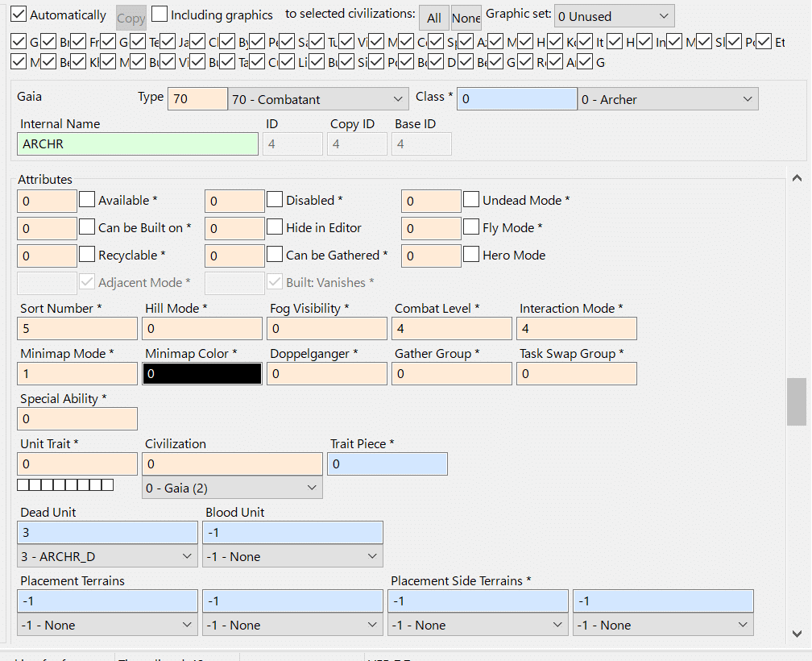Click the black Minimap Color field
Viewport: 812px width, 661px height.
pos(201,372)
